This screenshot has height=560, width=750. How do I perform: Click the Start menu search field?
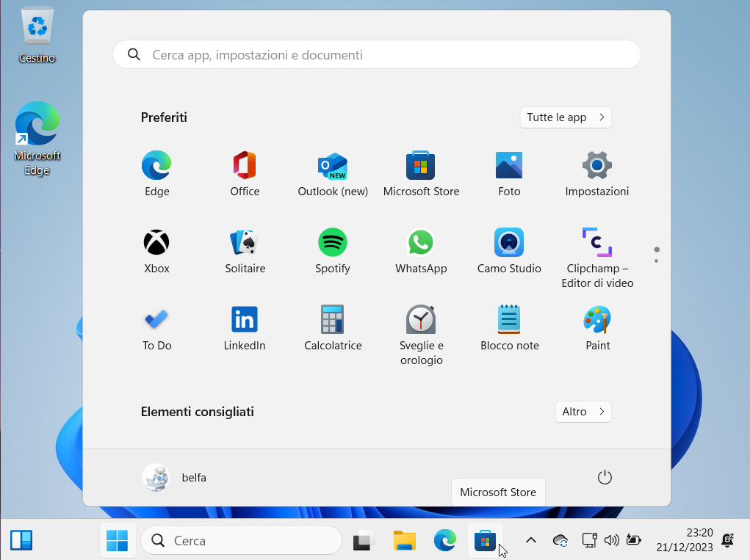[x=376, y=54]
